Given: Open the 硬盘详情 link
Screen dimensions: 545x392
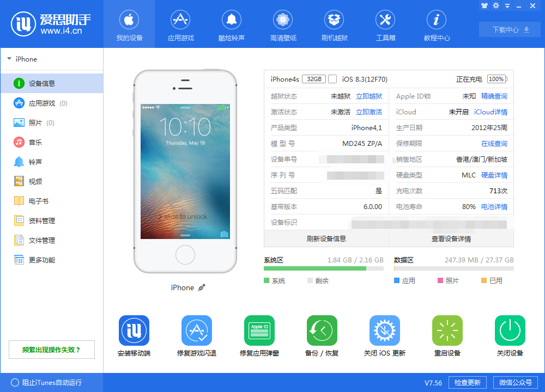Looking at the screenshot, I should pos(494,175).
